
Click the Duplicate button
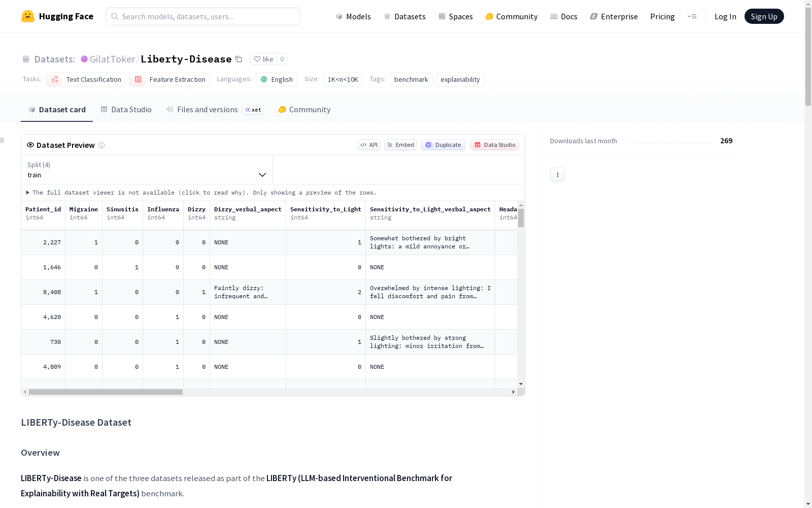pyautogui.click(x=443, y=145)
